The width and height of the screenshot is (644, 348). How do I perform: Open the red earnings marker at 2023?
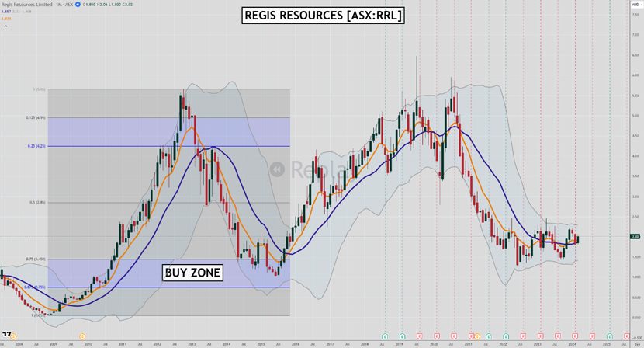[540, 336]
